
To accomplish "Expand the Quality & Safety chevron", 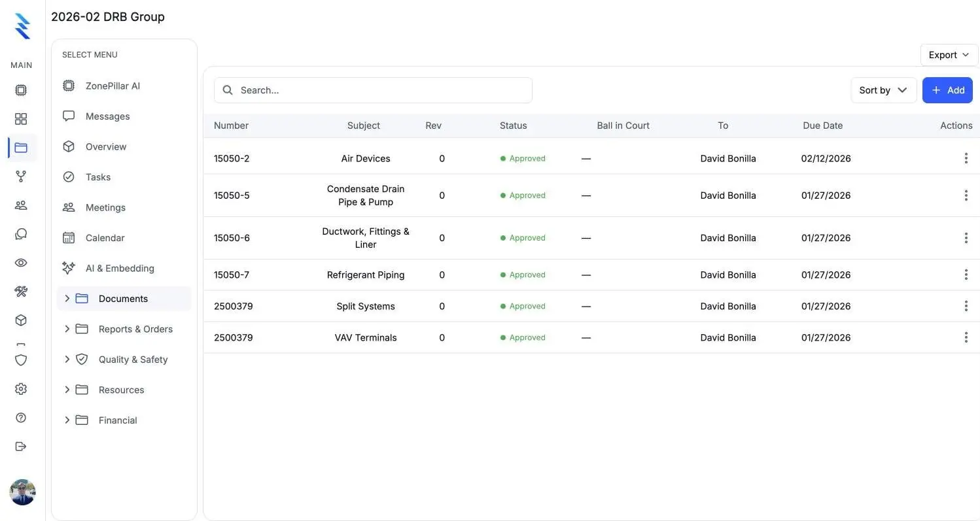I will pyautogui.click(x=67, y=360).
